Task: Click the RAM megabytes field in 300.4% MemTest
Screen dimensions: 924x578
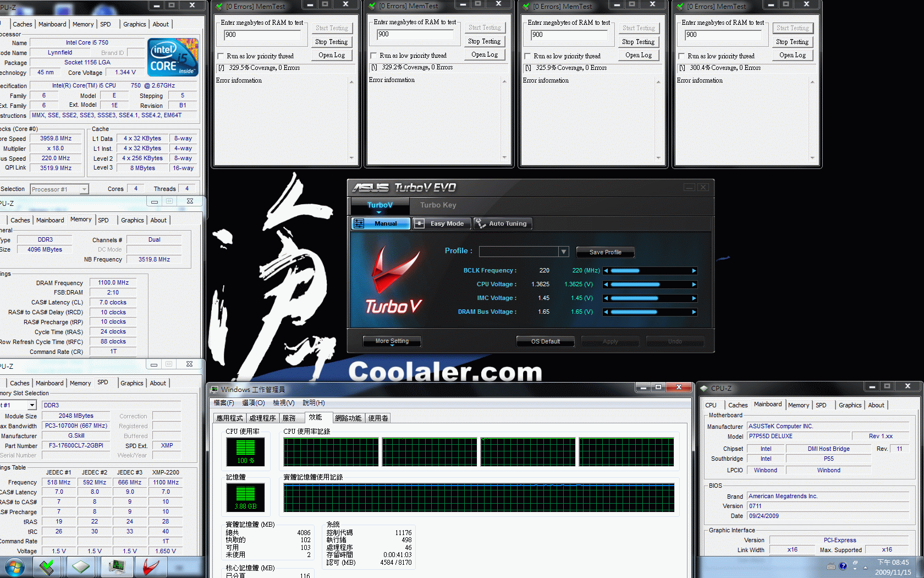Action: point(724,35)
